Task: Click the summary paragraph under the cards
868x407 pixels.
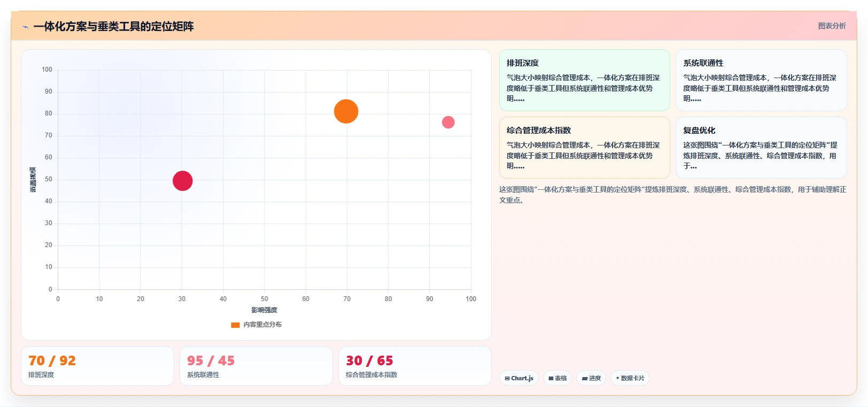Action: [672, 195]
